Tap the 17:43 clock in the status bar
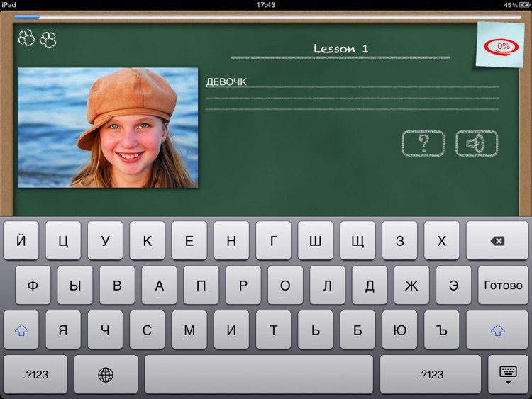 266,5
